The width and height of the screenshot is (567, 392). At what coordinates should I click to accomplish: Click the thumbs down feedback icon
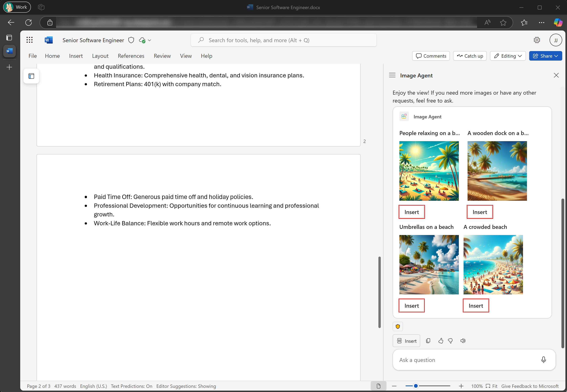click(x=451, y=341)
